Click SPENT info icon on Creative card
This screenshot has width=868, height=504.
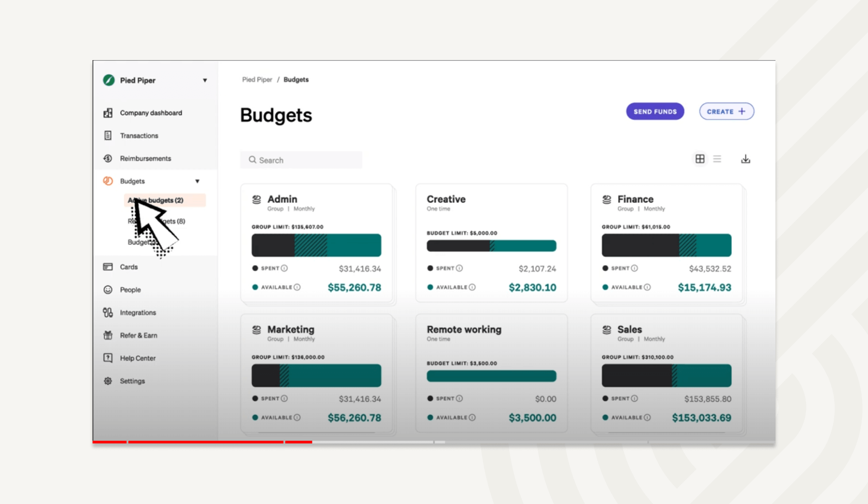[x=459, y=268]
